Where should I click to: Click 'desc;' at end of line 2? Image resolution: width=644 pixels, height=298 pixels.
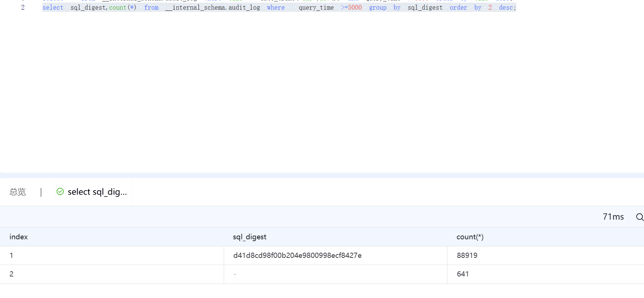508,7
